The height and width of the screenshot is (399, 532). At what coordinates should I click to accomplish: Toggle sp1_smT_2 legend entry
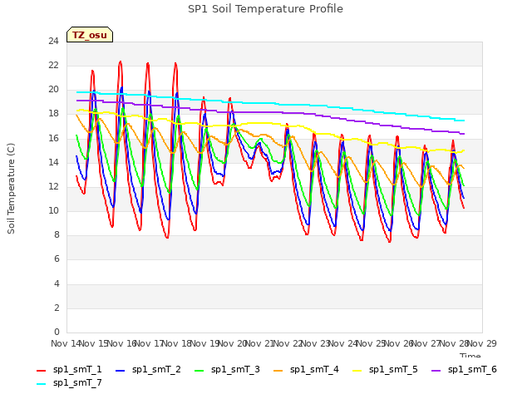148,369
